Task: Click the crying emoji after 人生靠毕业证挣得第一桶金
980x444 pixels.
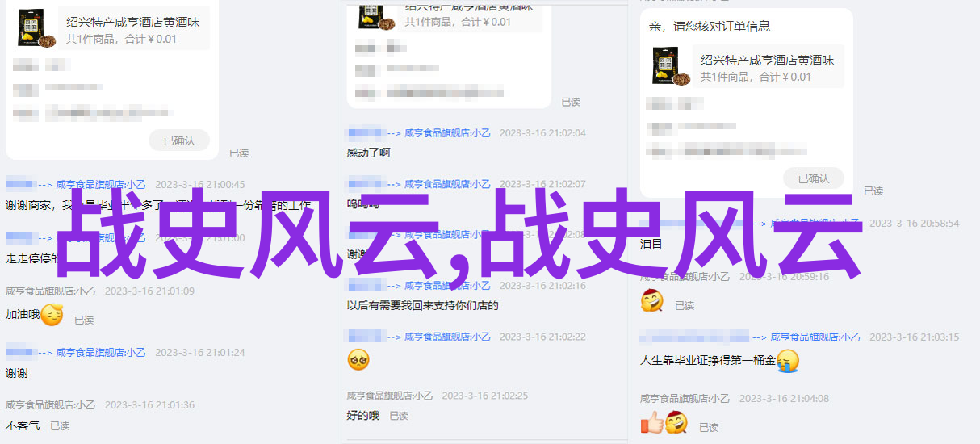Action: [x=788, y=360]
